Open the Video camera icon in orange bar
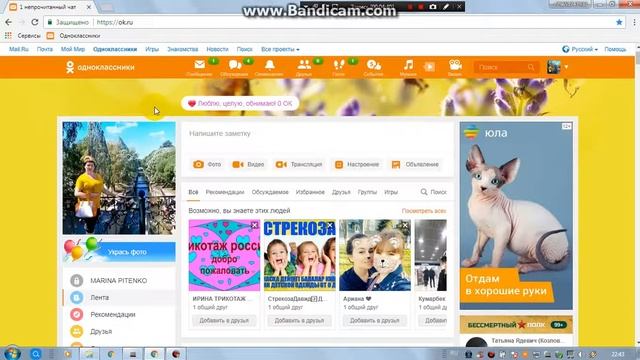 [455, 64]
